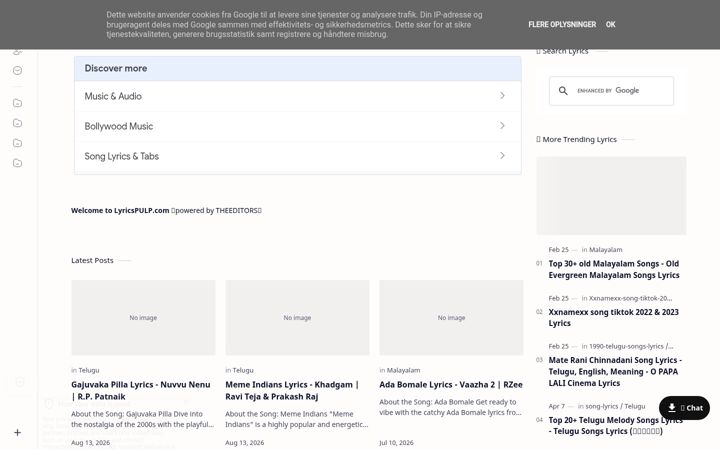Click Jul 10, 2026 date under Ada Bomale

pos(396,443)
